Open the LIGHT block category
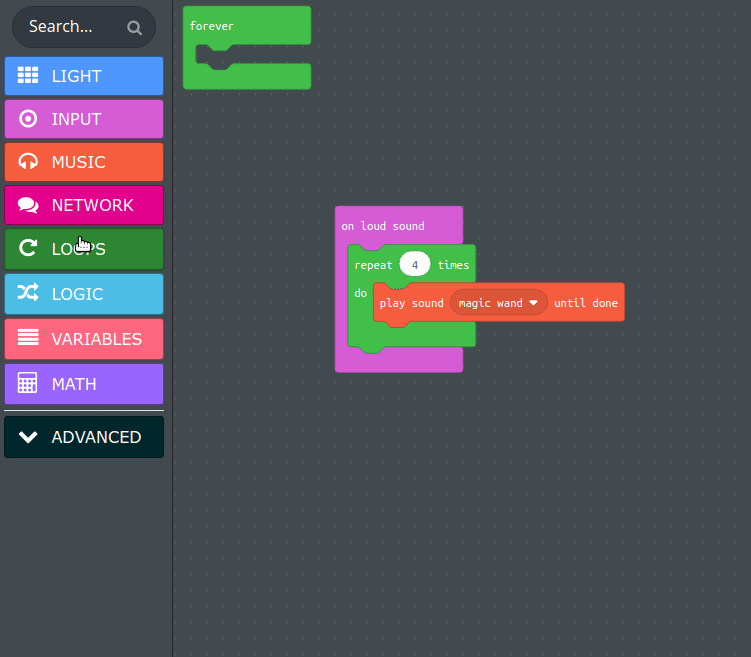 click(x=84, y=76)
